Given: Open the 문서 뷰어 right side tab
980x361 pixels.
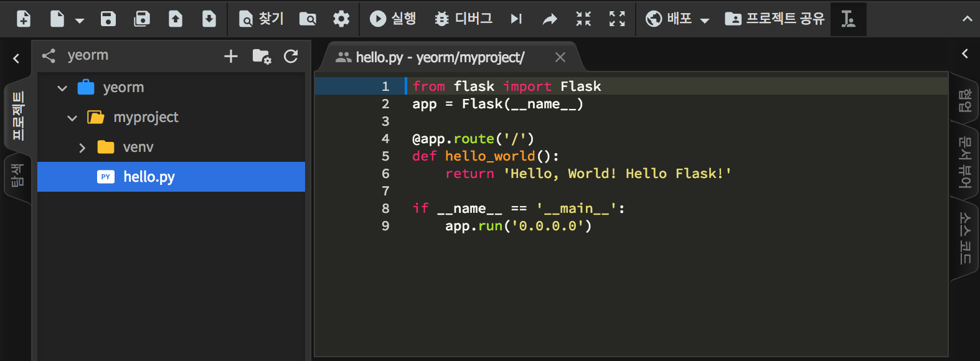Looking at the screenshot, I should (965, 162).
